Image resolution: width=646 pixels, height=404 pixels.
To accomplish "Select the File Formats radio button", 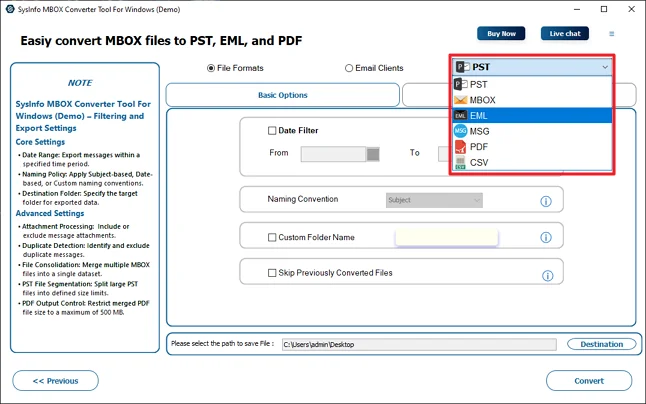I will (x=211, y=68).
